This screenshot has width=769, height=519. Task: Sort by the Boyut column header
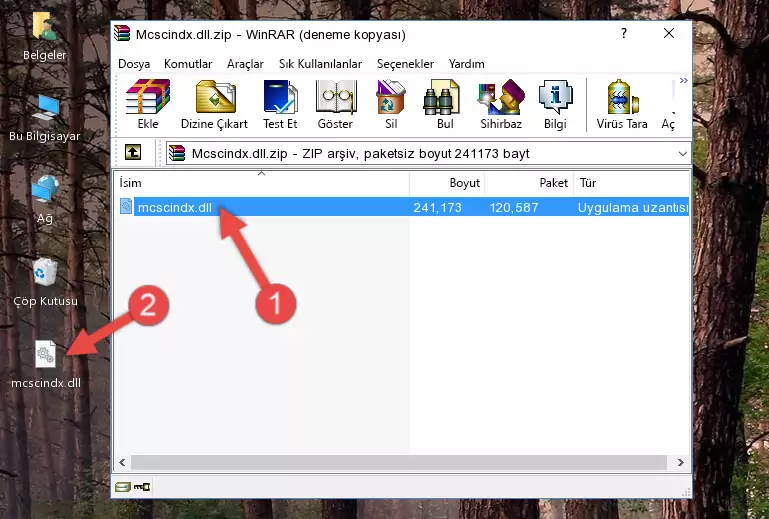(447, 183)
